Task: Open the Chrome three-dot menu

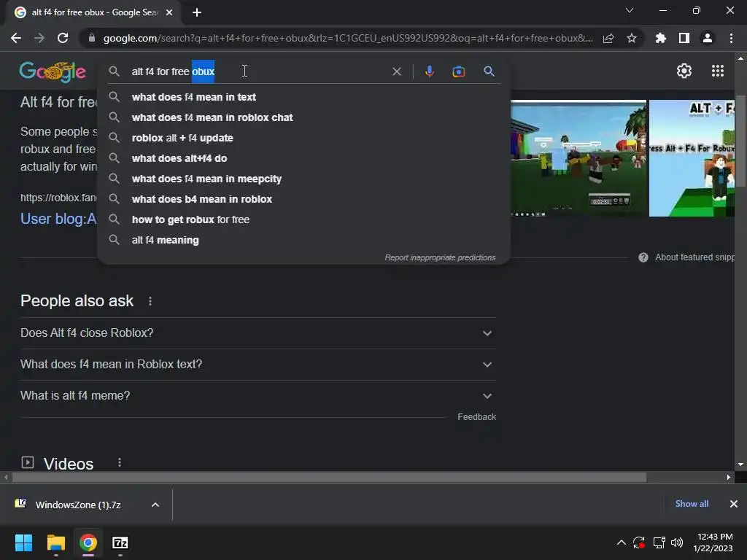Action: pos(731,38)
